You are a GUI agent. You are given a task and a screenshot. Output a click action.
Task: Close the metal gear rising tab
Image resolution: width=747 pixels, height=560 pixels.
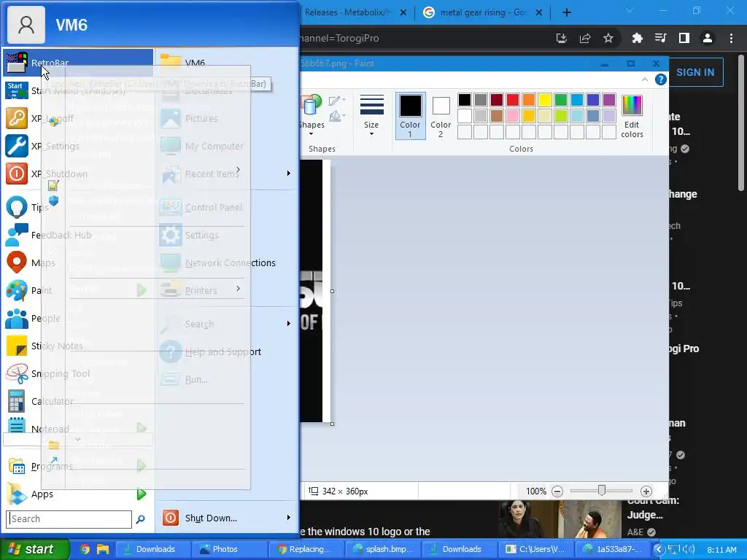(539, 12)
